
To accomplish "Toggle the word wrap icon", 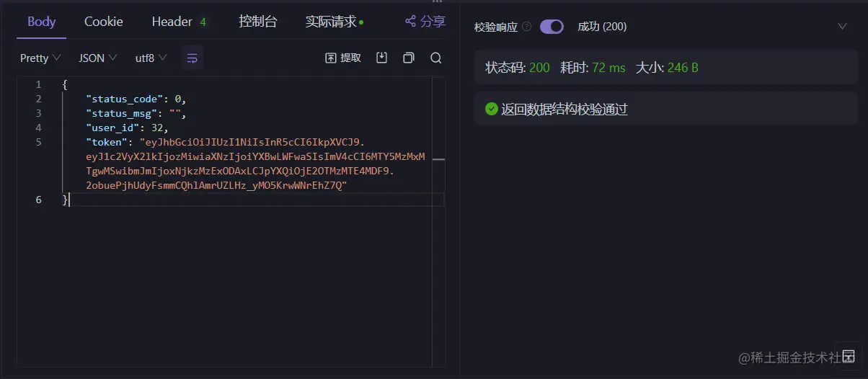I will tap(192, 58).
